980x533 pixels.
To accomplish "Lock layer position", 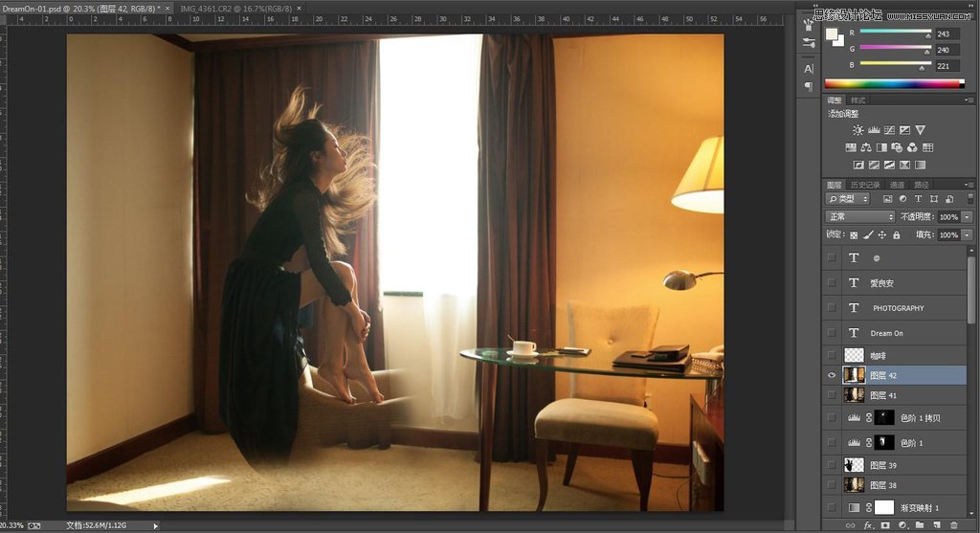I will pyautogui.click(x=881, y=235).
